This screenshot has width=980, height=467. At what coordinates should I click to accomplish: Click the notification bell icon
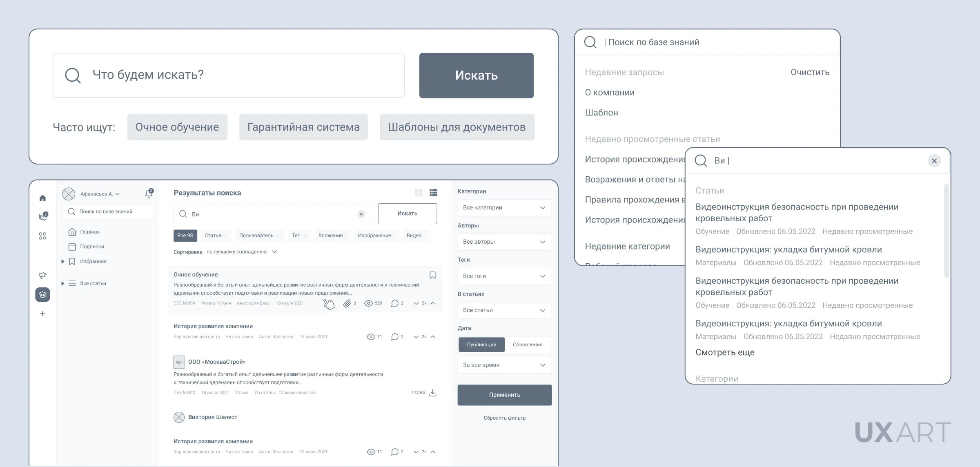149,193
